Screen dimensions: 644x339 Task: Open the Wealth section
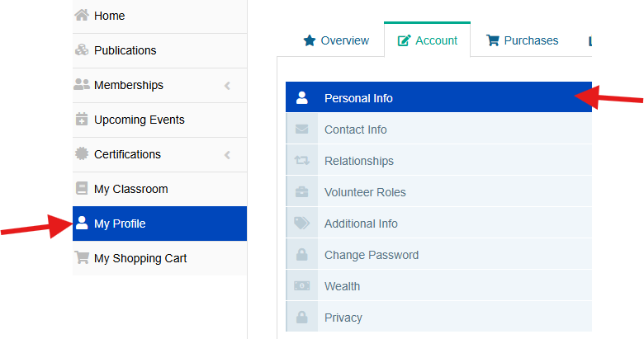(438, 285)
